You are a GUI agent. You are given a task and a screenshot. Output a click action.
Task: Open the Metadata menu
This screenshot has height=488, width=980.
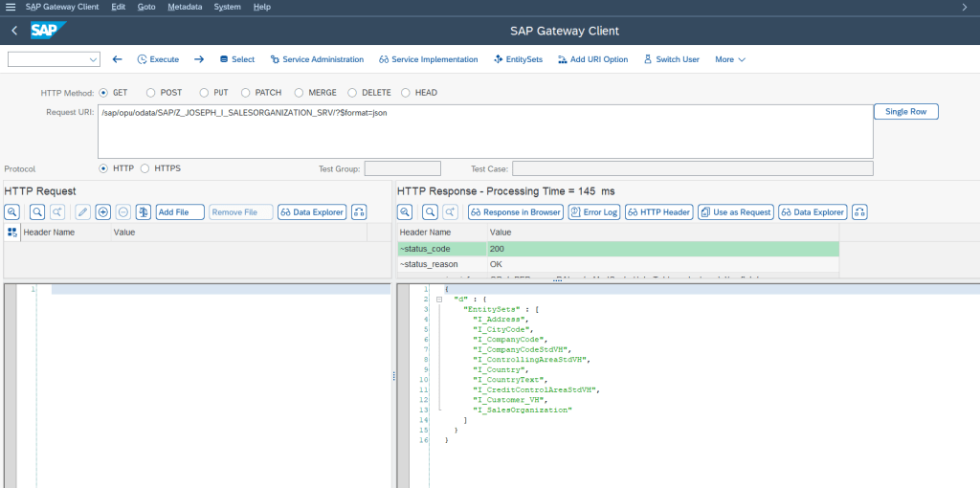pyautogui.click(x=184, y=7)
